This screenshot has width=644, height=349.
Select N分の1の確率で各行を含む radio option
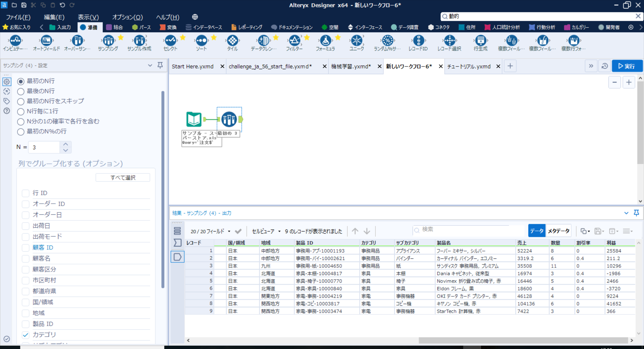21,121
